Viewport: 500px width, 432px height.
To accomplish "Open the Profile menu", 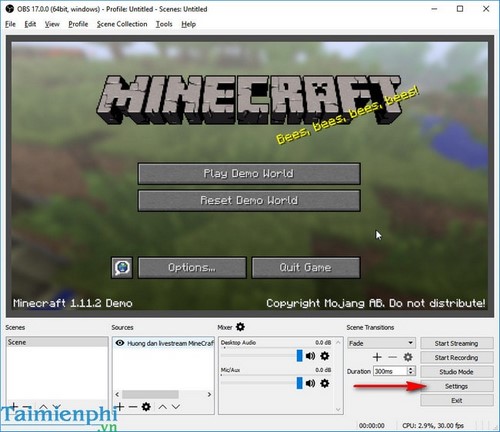I will click(x=78, y=24).
